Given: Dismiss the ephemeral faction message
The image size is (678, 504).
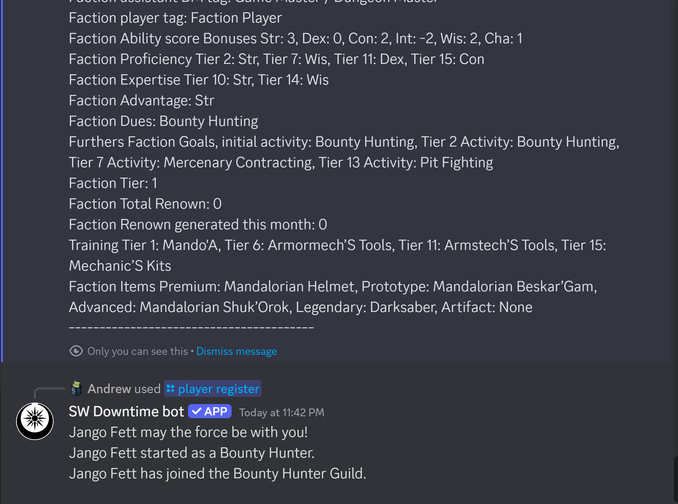Looking at the screenshot, I should (236, 351).
